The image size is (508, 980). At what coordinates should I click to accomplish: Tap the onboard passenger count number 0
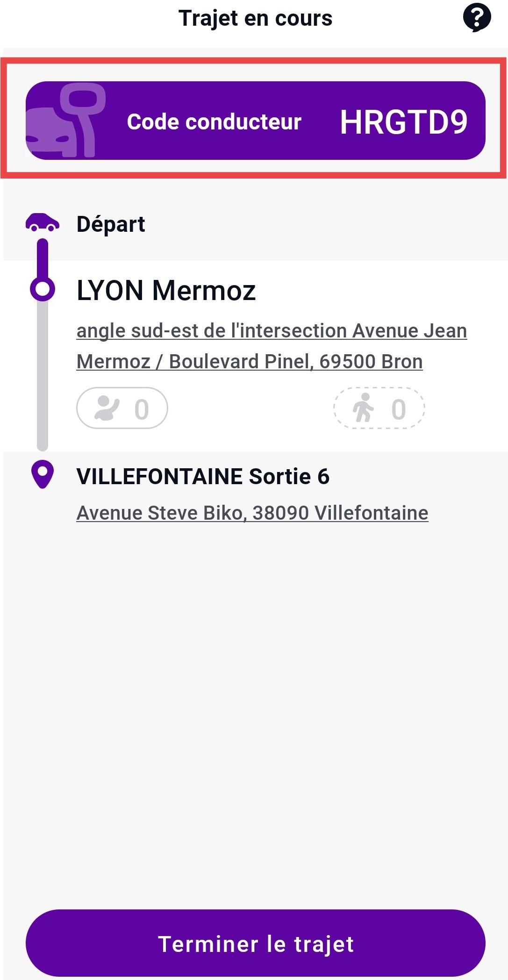click(142, 409)
